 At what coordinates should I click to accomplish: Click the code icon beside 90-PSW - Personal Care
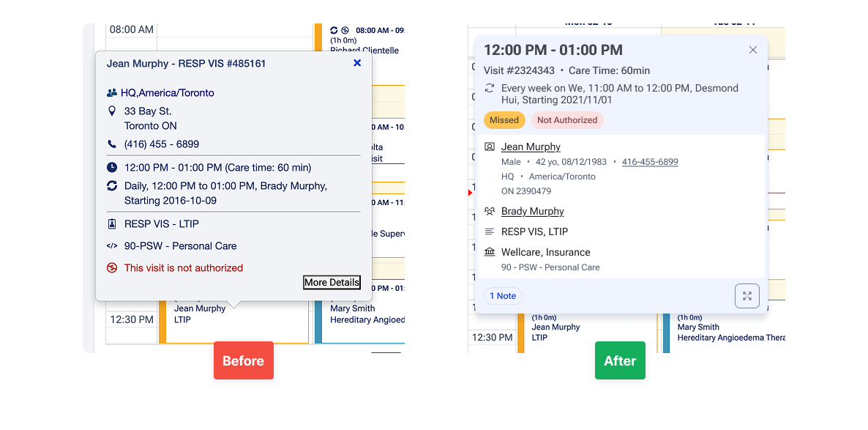click(112, 246)
